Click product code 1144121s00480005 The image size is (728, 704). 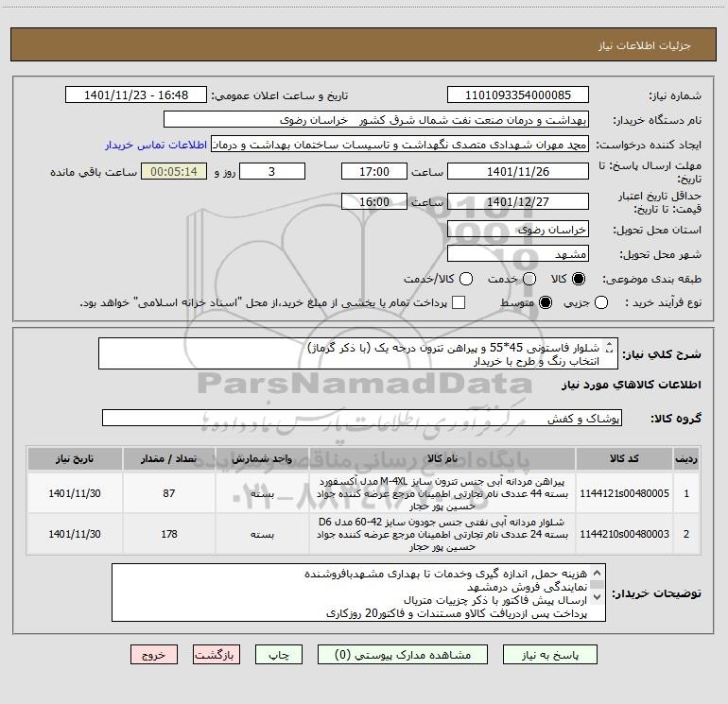(x=624, y=493)
